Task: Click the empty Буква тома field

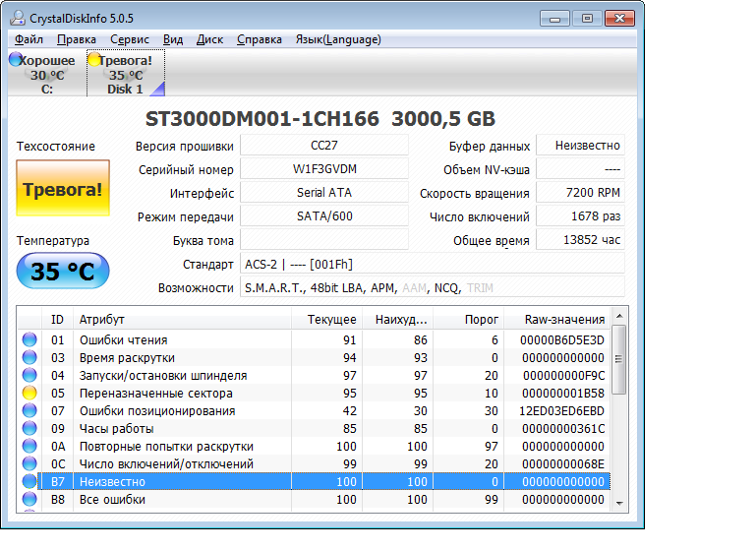Action: pos(324,240)
